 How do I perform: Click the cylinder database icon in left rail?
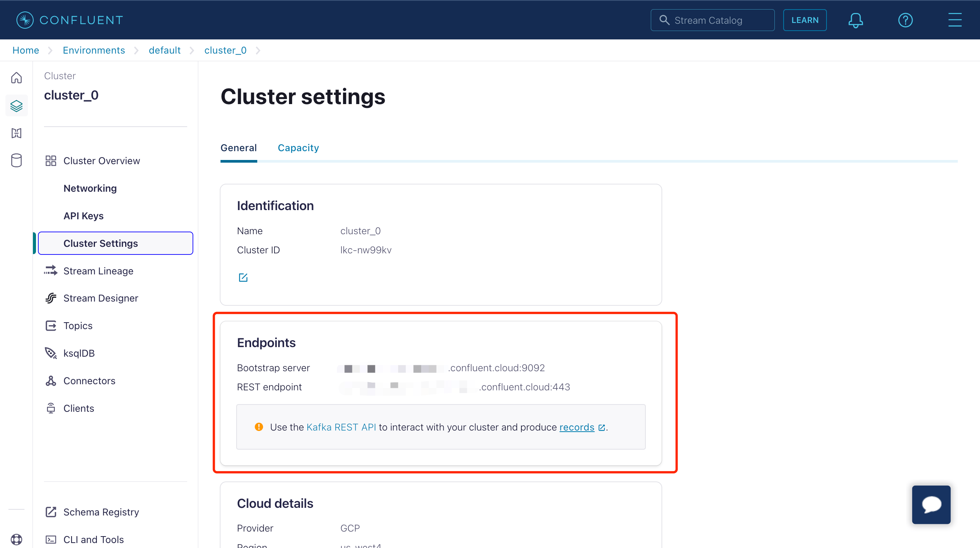(x=16, y=161)
